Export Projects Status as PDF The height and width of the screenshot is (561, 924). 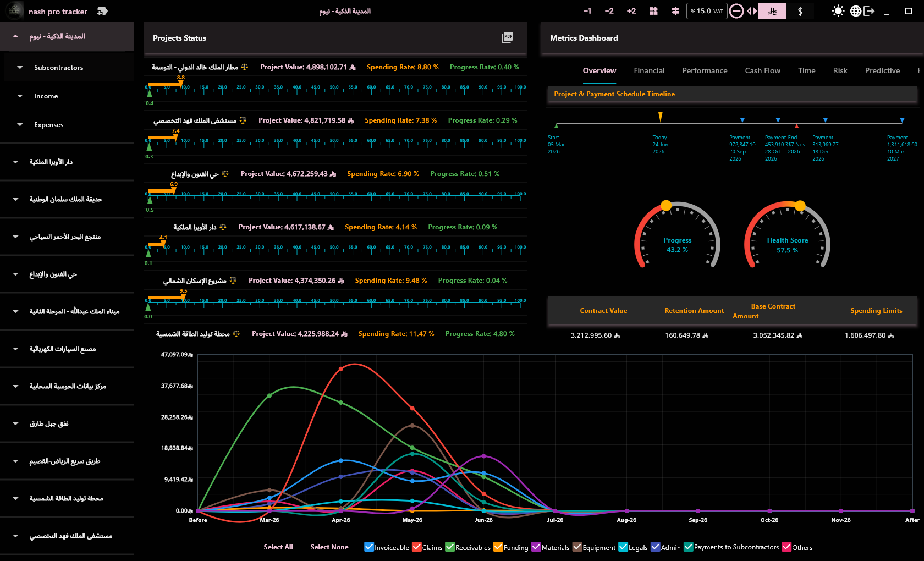[507, 37]
